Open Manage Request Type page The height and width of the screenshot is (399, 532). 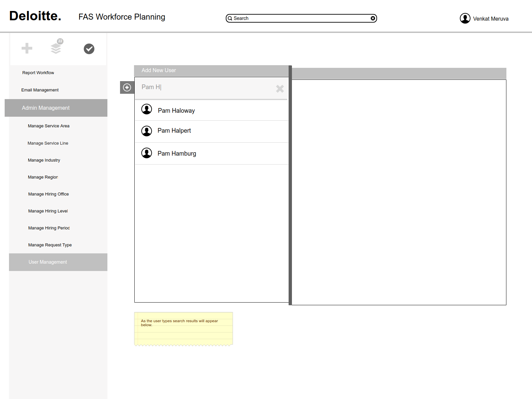tap(50, 245)
